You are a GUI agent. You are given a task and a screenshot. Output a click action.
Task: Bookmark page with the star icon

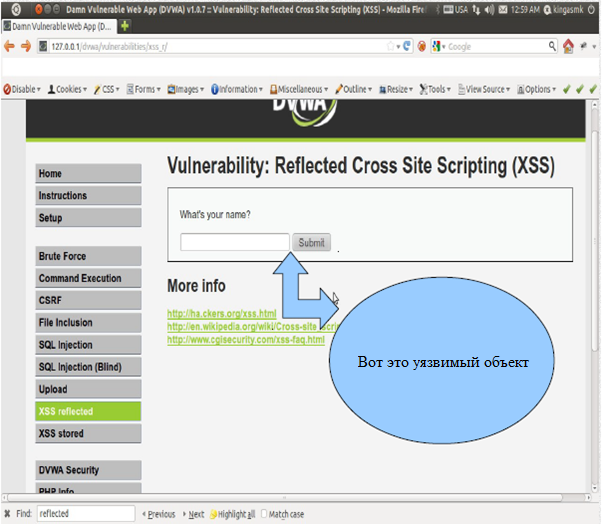[390, 46]
